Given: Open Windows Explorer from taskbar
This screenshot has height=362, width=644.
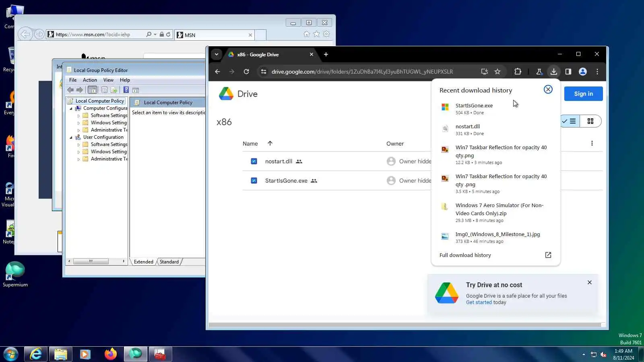Looking at the screenshot, I should point(61,354).
